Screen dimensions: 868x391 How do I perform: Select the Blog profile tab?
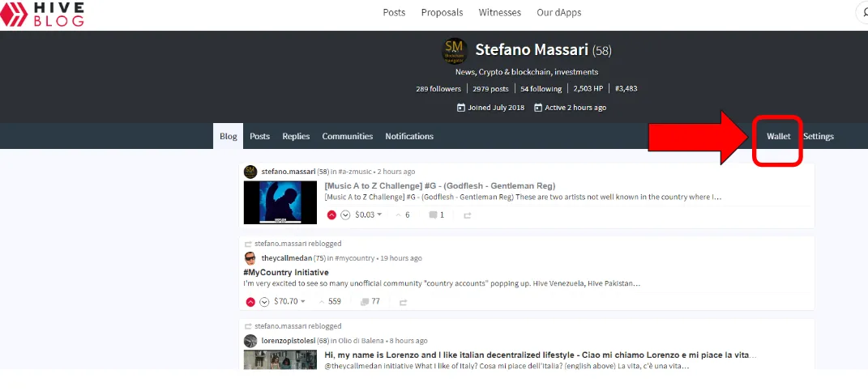(x=228, y=136)
